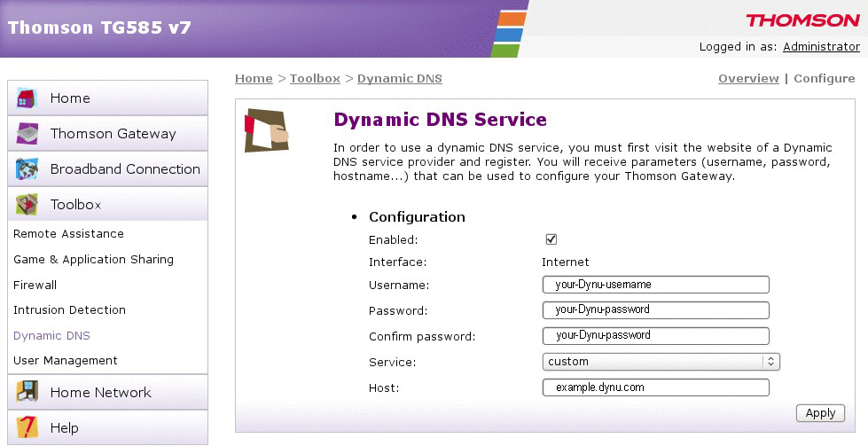Switch to Overview view link
This screenshot has height=446, width=868.
pos(748,79)
